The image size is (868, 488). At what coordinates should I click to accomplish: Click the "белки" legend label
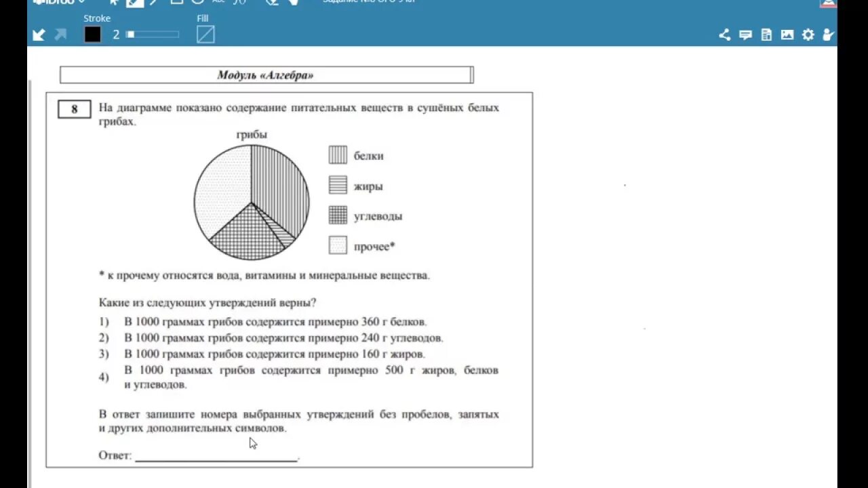368,156
